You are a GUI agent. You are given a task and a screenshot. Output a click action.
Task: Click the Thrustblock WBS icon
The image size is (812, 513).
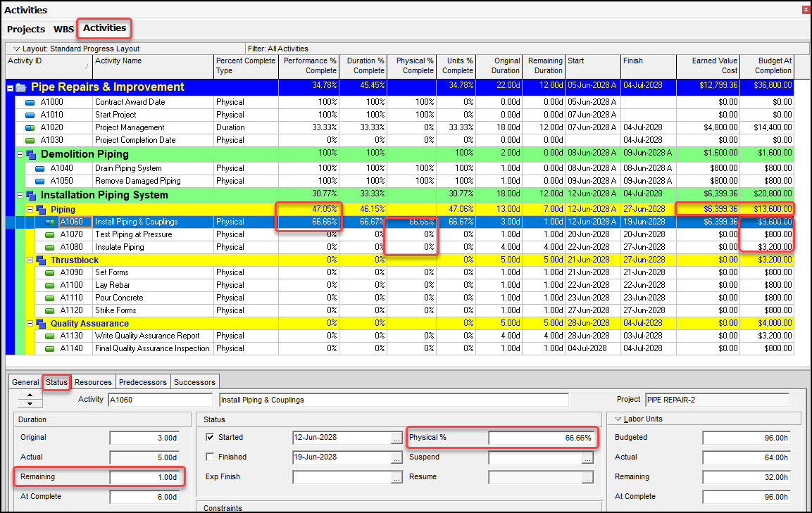tap(40, 260)
